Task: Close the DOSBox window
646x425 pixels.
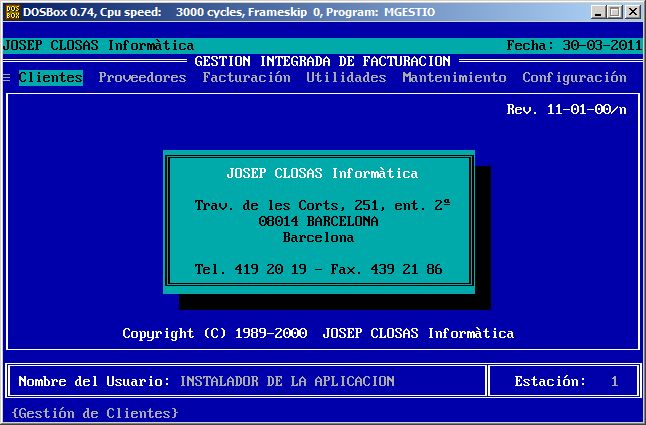Action: 632,12
